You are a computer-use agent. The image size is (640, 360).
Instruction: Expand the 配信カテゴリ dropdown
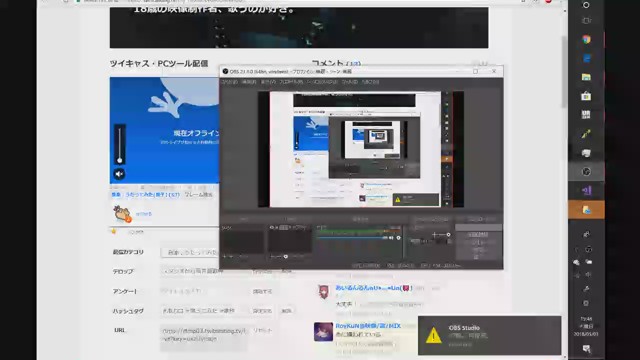point(190,252)
